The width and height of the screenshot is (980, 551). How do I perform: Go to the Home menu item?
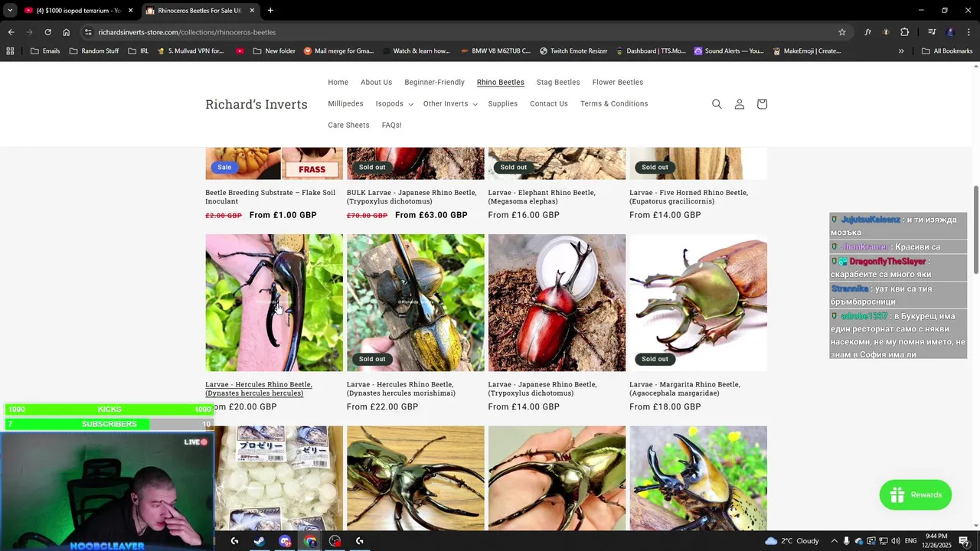338,83
